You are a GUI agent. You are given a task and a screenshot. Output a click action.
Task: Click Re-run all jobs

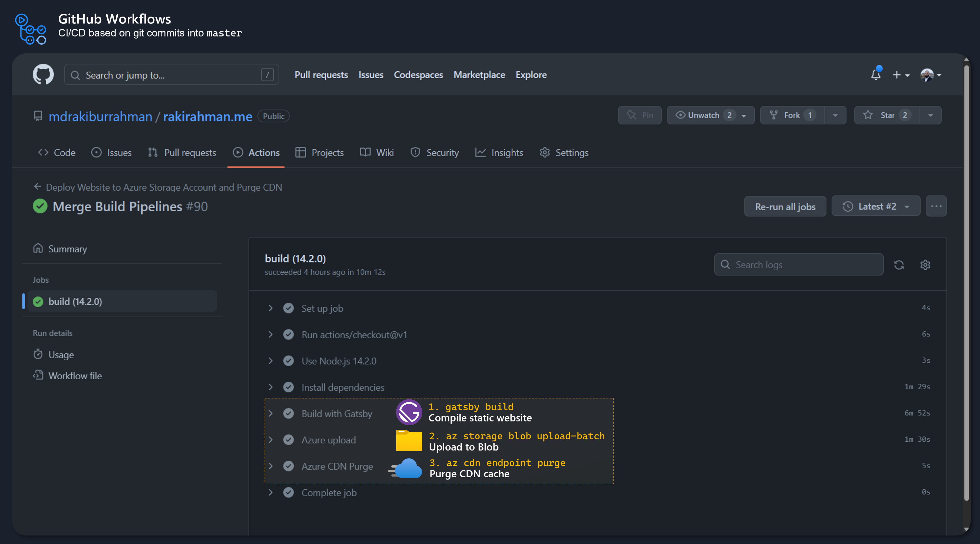coord(785,206)
